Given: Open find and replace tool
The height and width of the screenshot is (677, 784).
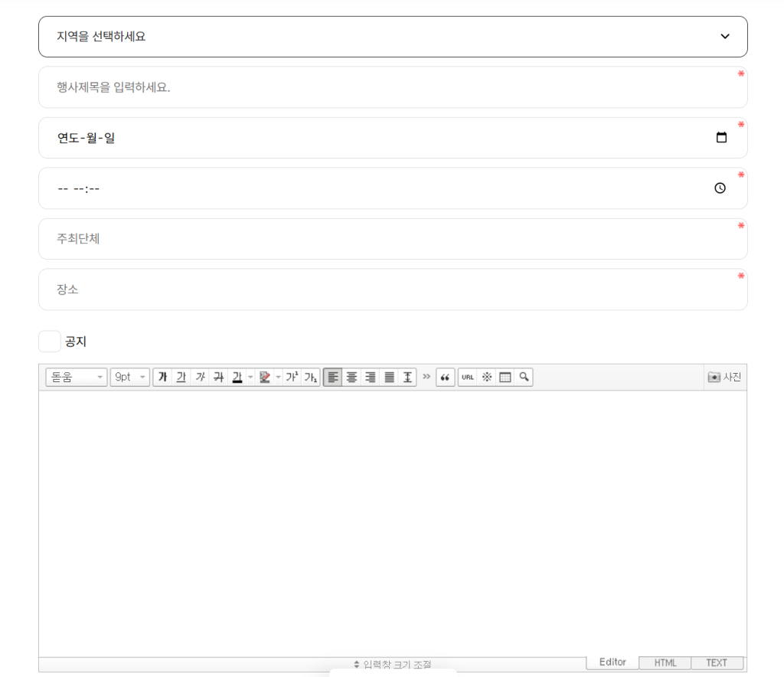Looking at the screenshot, I should point(524,377).
